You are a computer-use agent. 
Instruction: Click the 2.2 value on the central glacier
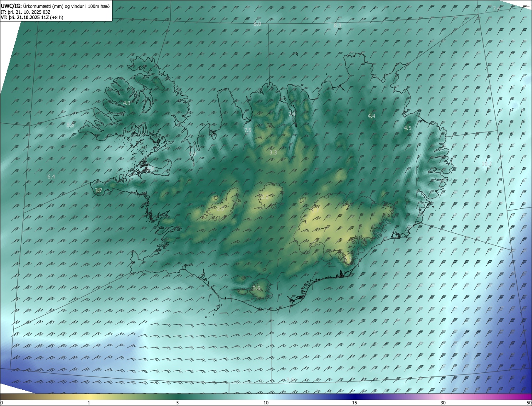264,197
